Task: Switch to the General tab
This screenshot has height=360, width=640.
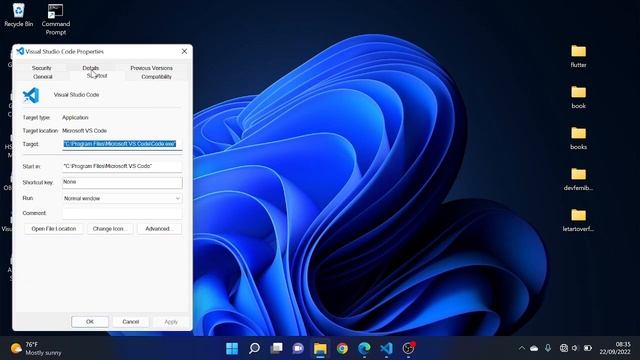Action: pyautogui.click(x=42, y=76)
